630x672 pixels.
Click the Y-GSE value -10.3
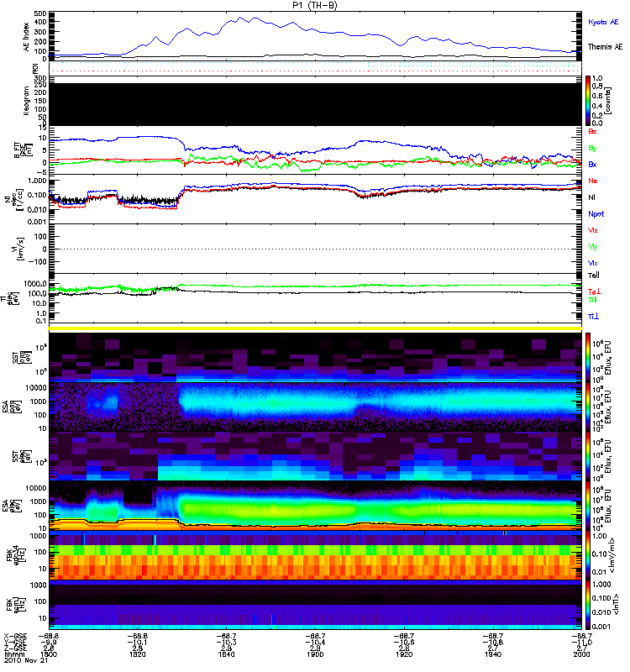[226, 643]
